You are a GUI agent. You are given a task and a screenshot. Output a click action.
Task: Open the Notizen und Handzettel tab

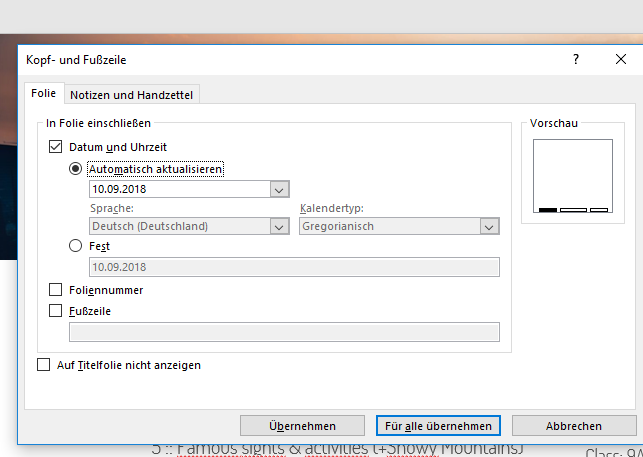coord(132,95)
